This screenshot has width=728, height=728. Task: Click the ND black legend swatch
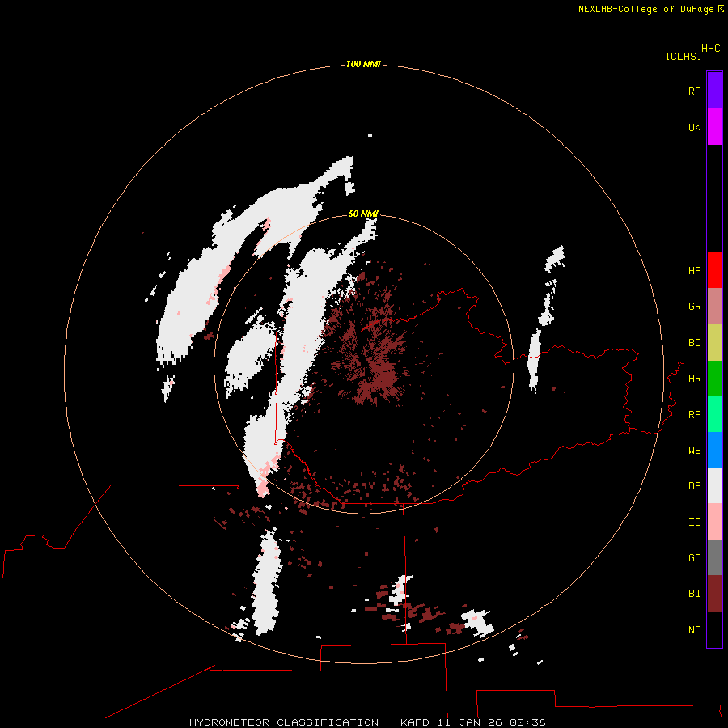714,629
